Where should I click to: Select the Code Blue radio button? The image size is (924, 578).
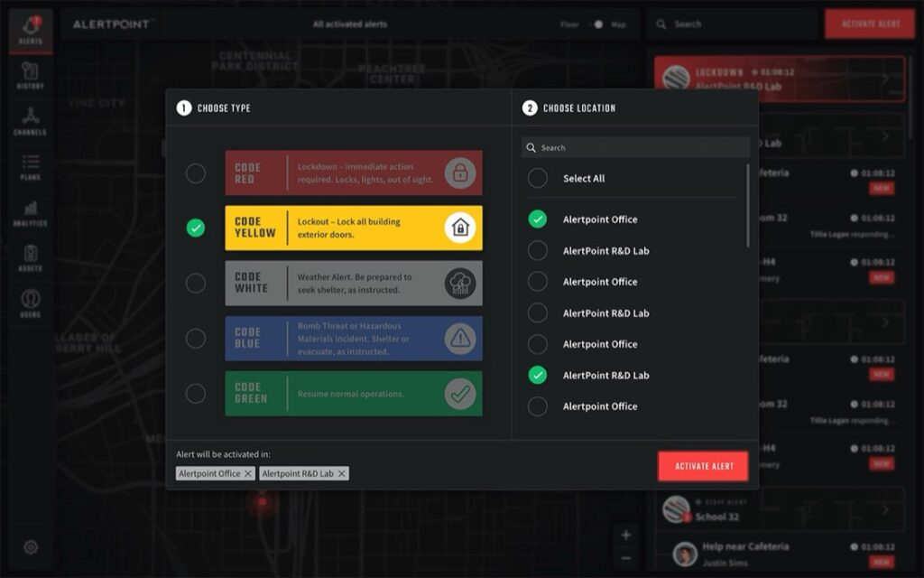tap(196, 339)
